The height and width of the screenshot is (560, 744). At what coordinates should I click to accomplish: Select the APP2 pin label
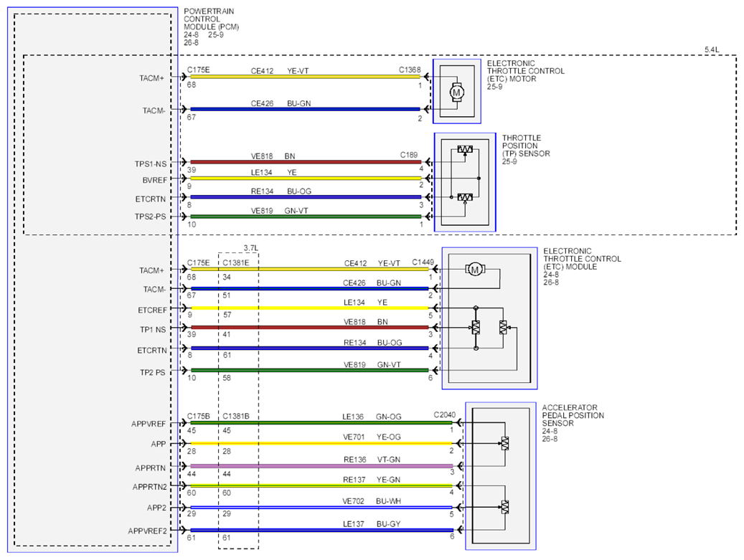coord(156,508)
